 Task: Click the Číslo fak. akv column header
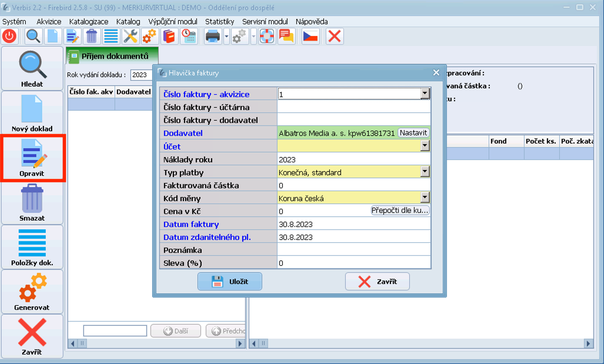[91, 92]
